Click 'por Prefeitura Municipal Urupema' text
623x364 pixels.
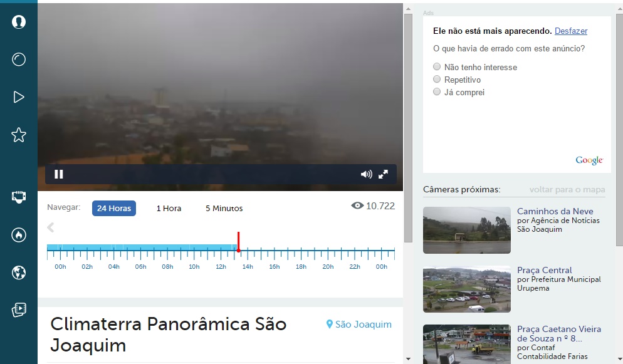[559, 283]
